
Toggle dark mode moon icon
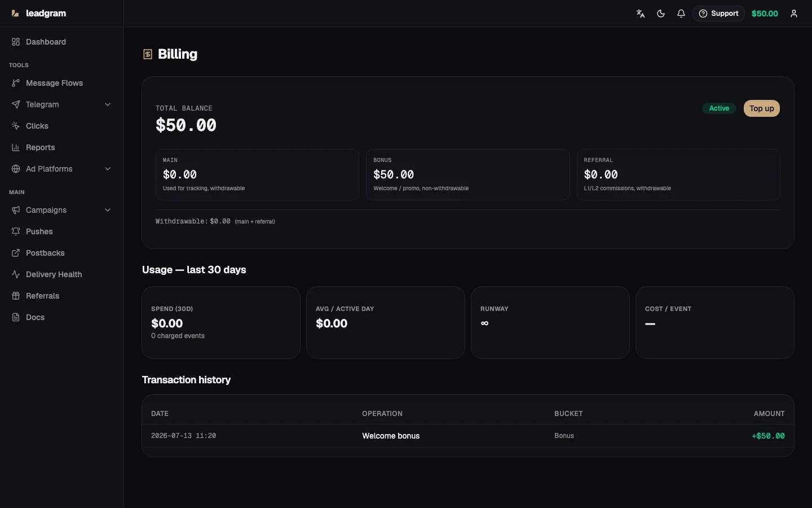[661, 14]
